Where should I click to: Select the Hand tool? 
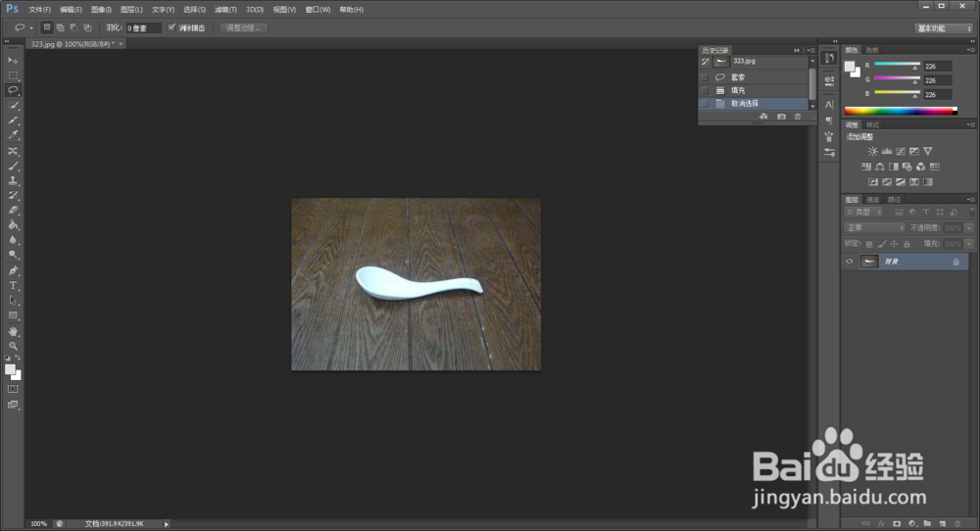[13, 331]
